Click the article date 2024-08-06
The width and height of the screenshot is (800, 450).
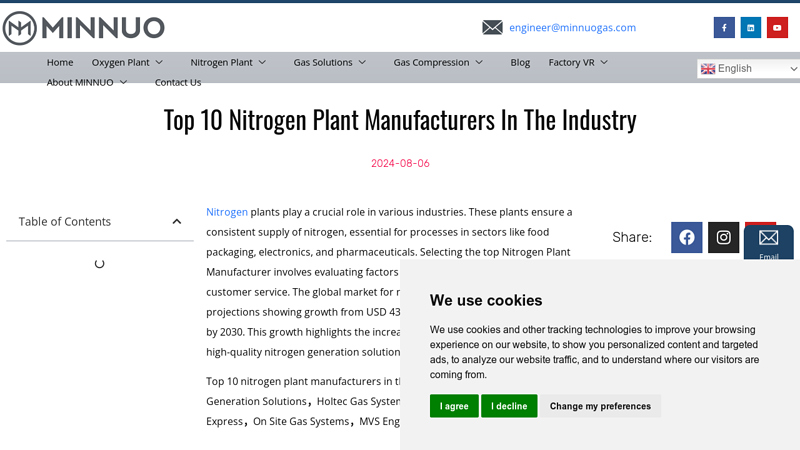pyautogui.click(x=400, y=163)
